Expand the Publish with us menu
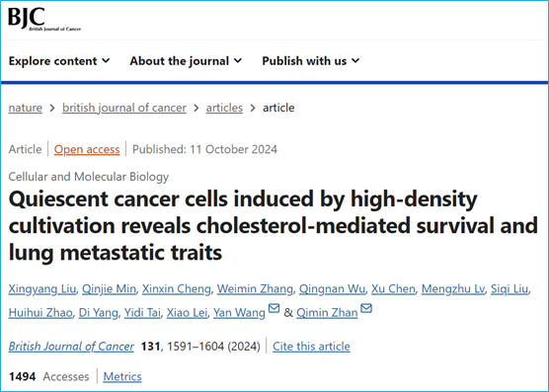This screenshot has width=549, height=392. 311,61
